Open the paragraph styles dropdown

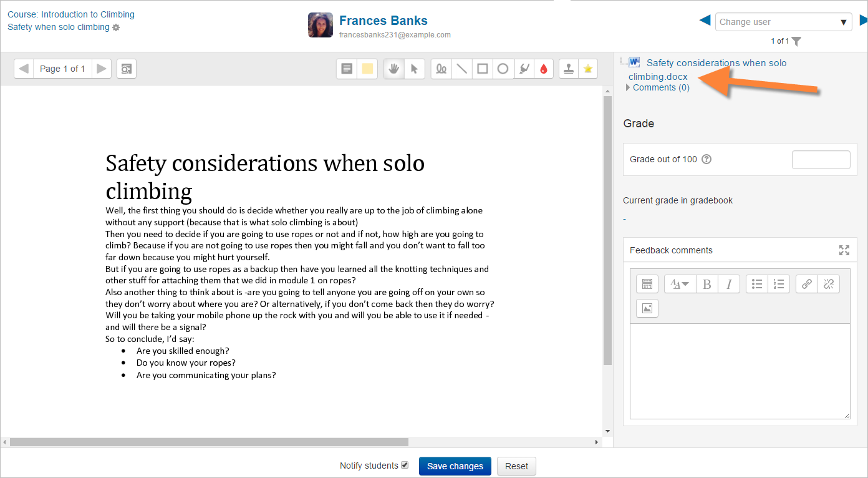[680, 284]
